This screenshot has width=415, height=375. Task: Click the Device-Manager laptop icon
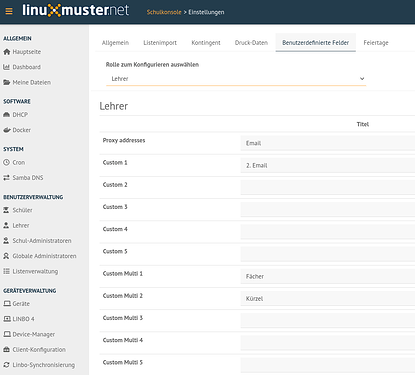pyautogui.click(x=7, y=334)
